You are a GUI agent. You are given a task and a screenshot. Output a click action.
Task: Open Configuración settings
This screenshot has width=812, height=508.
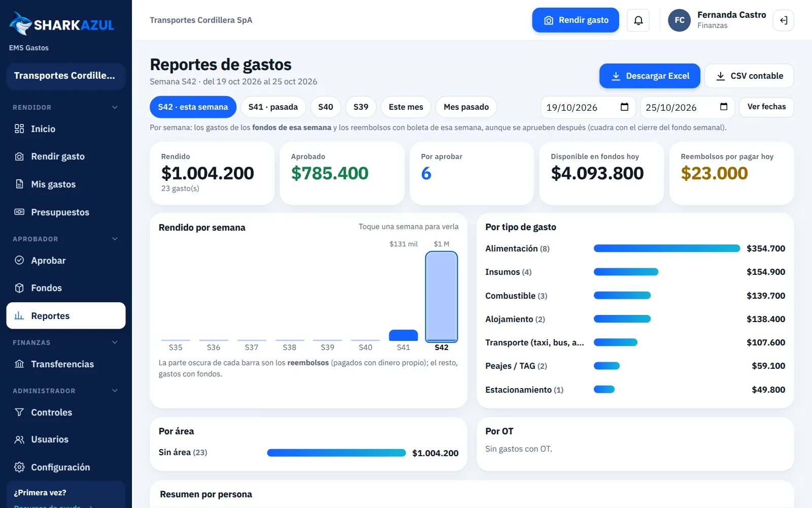pos(66,467)
